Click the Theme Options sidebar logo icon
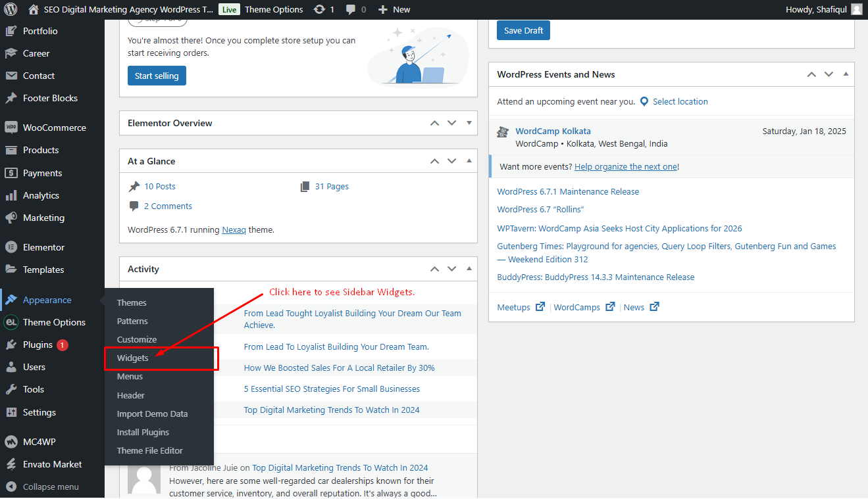This screenshot has width=868, height=499. (x=11, y=322)
